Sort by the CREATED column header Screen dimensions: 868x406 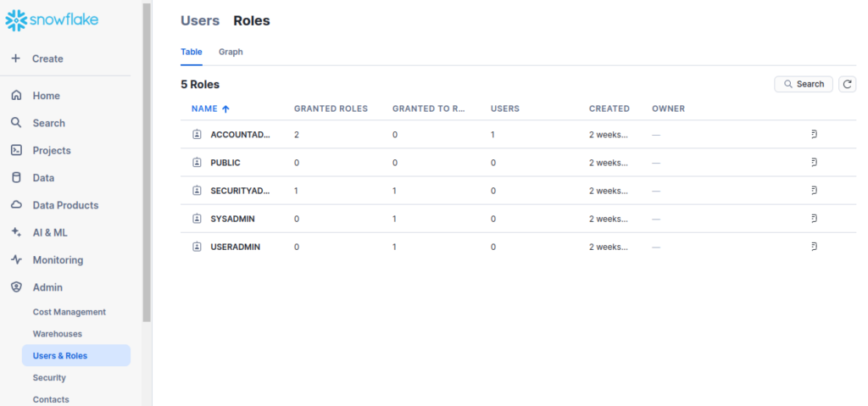(x=609, y=108)
